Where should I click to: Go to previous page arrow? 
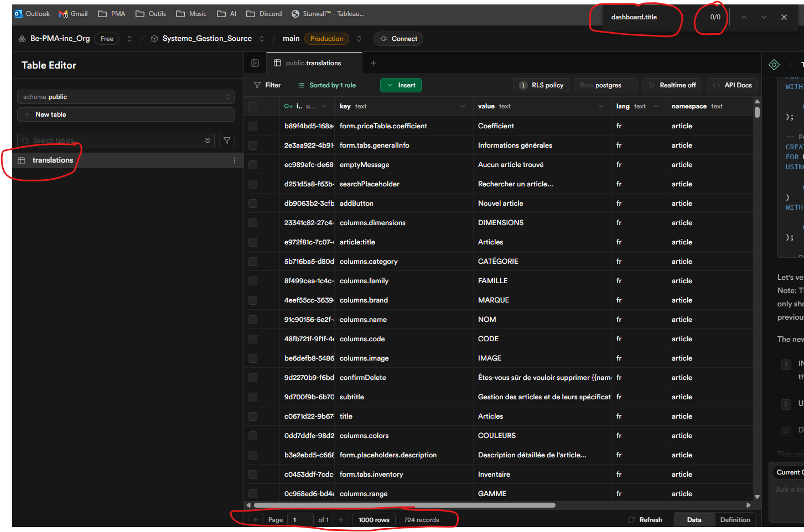256,520
